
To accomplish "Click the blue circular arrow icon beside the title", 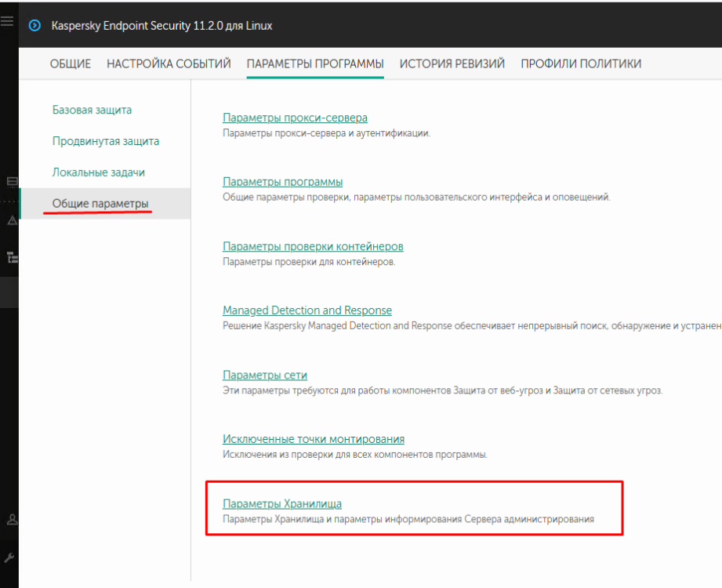I will point(35,26).
